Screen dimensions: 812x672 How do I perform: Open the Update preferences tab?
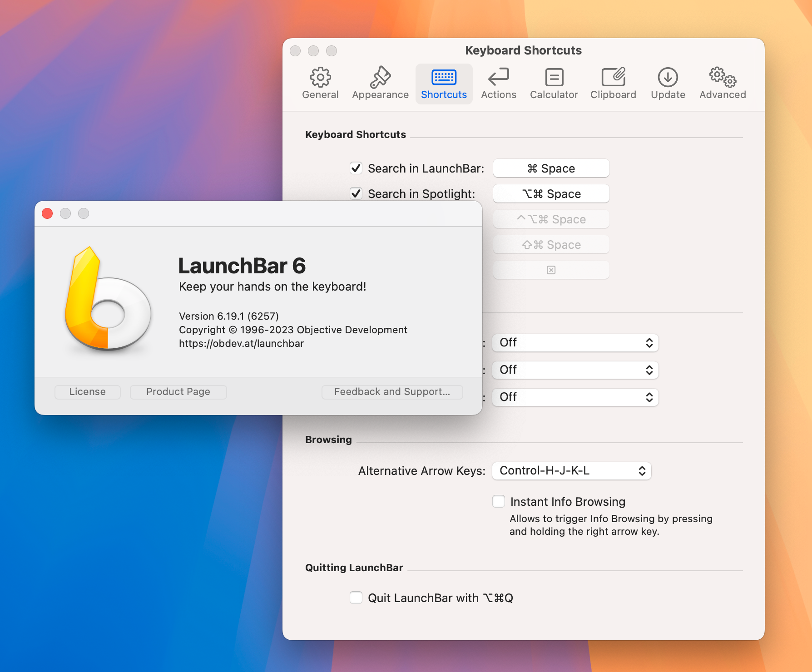click(668, 84)
